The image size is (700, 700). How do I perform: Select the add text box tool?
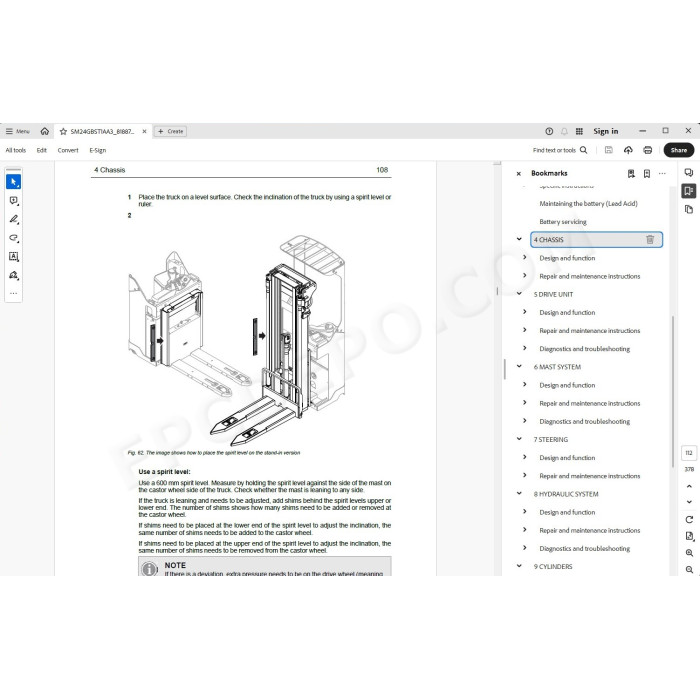pyautogui.click(x=13, y=256)
